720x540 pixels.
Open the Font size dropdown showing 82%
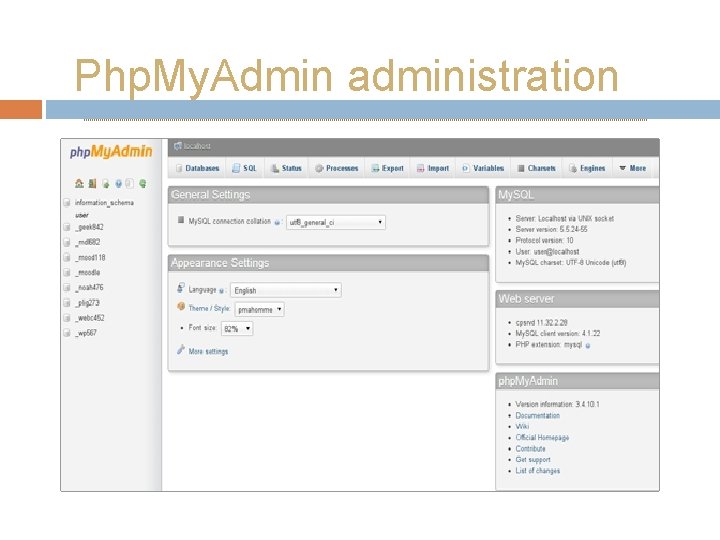click(237, 328)
